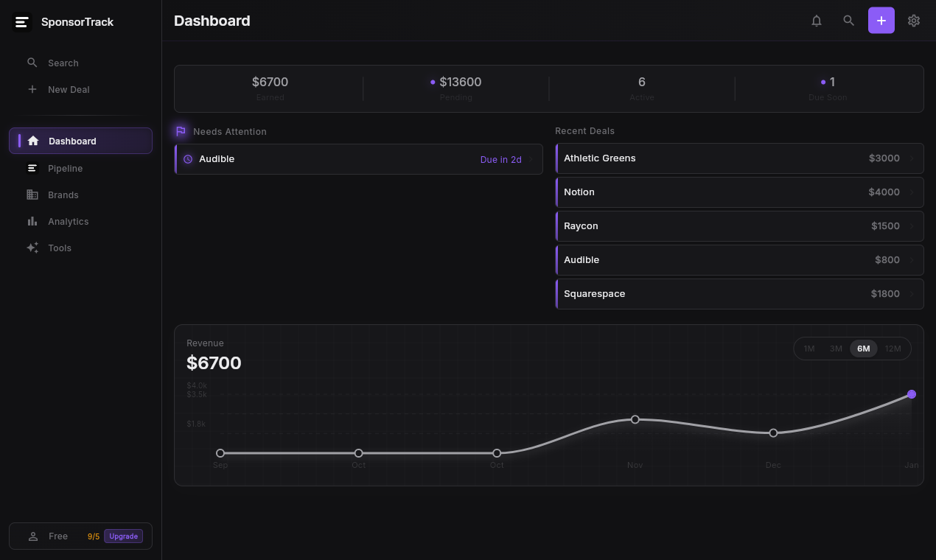Click the Tools sparkle icon
Screen dimensions: 936x560
click(x=32, y=248)
